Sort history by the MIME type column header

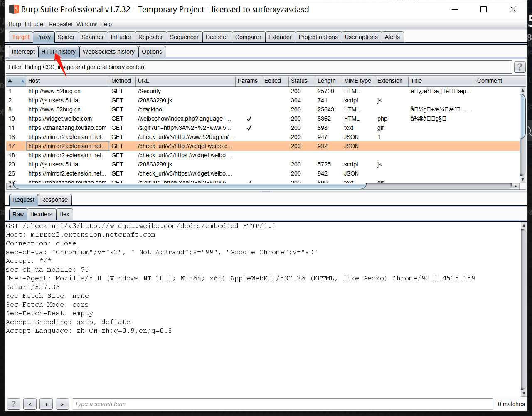[358, 81]
